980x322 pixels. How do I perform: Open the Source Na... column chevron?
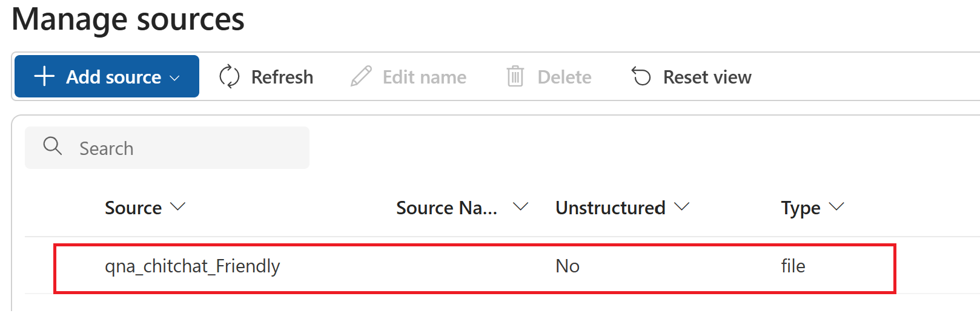click(x=520, y=207)
